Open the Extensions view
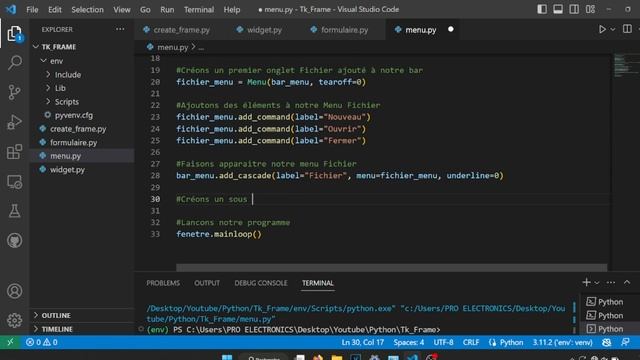640x360 pixels. coord(15,152)
